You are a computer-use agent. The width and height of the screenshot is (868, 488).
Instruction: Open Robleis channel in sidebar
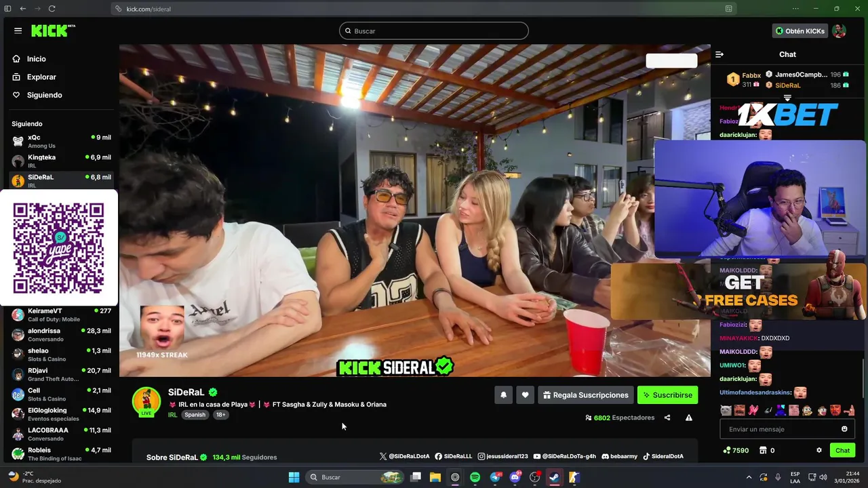(x=61, y=453)
